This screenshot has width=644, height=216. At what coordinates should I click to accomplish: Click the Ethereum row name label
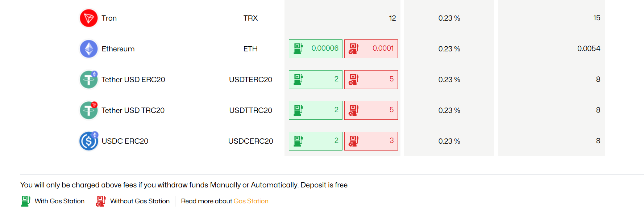point(118,48)
